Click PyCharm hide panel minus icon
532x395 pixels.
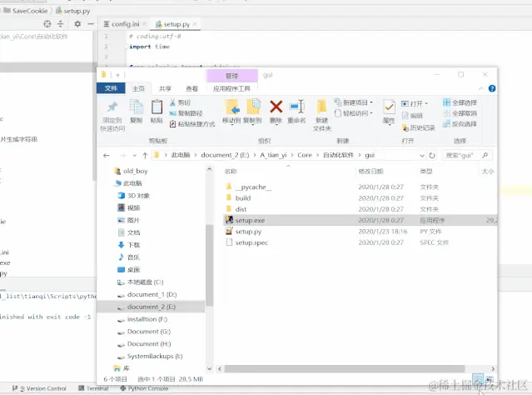pos(91,24)
